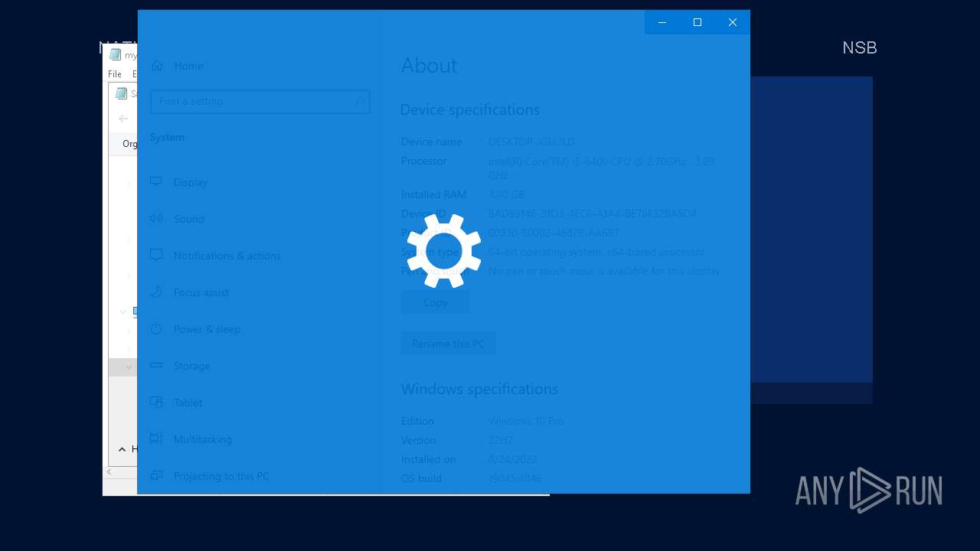Viewport: 980px width, 551px height.
Task: Select the Installed RAM value 4.00 GB
Action: tap(506, 194)
